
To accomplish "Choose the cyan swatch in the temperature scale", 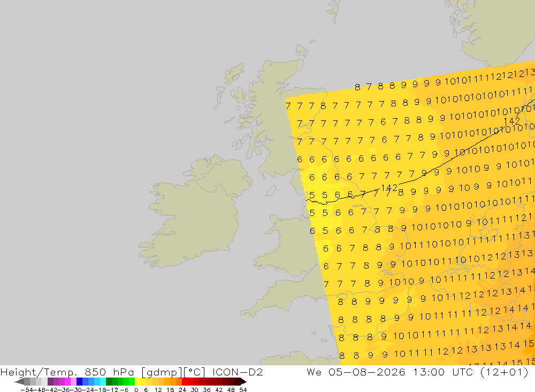I will (x=103, y=382).
